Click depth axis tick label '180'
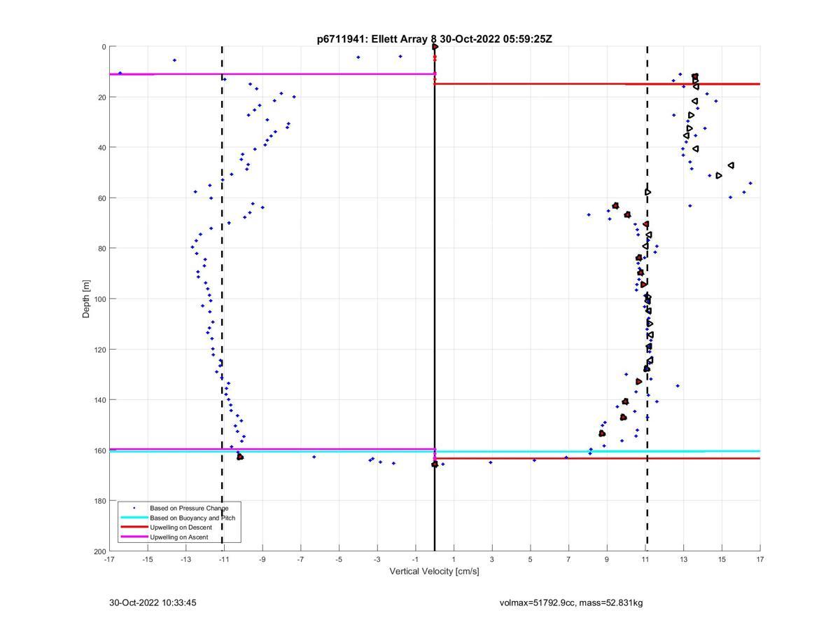 99,501
